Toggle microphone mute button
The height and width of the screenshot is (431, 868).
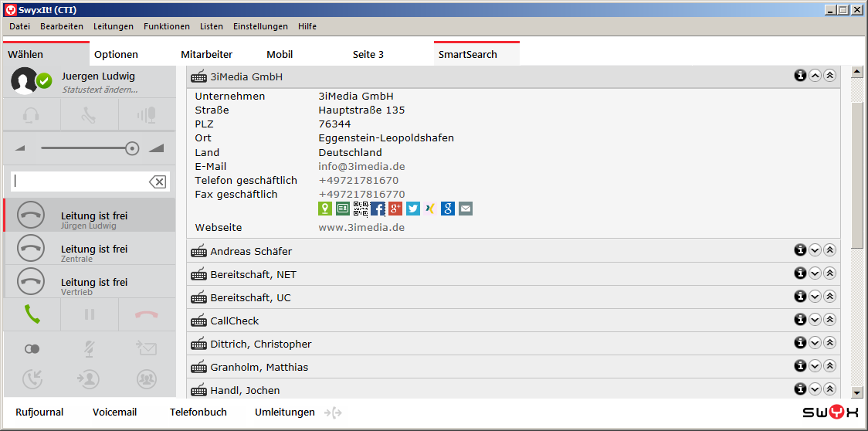pos(90,349)
